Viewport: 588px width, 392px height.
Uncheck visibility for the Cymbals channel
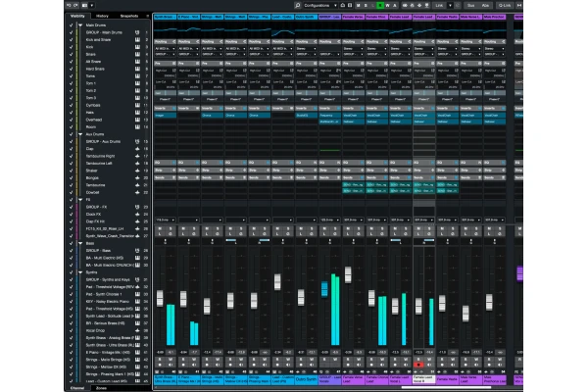pos(72,105)
